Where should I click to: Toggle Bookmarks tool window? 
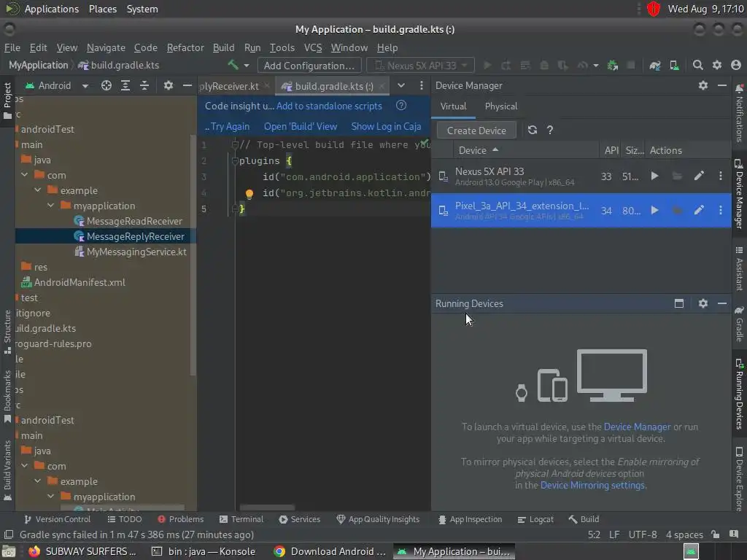[7, 397]
